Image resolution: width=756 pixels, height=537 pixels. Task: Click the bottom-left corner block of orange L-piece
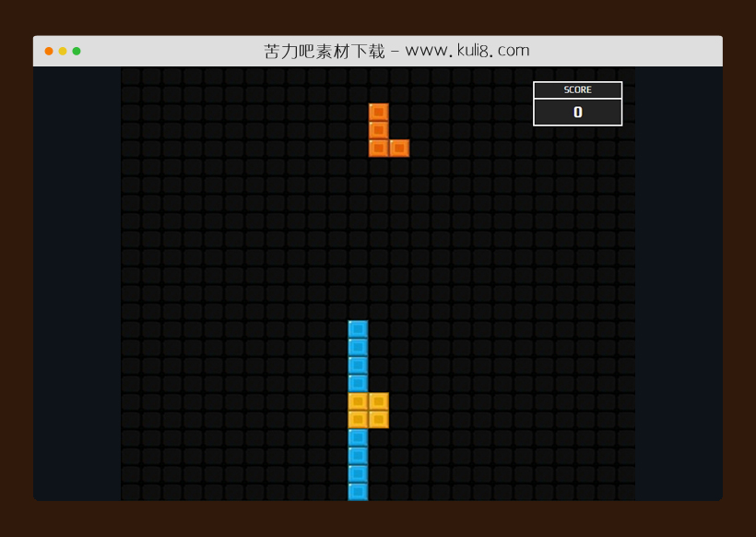tap(378, 148)
